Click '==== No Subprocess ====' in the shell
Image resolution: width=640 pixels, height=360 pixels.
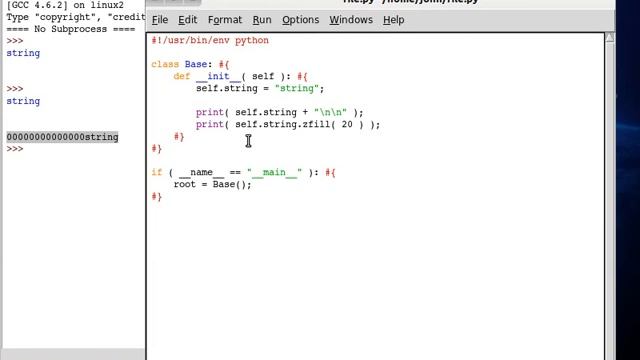click(x=71, y=29)
